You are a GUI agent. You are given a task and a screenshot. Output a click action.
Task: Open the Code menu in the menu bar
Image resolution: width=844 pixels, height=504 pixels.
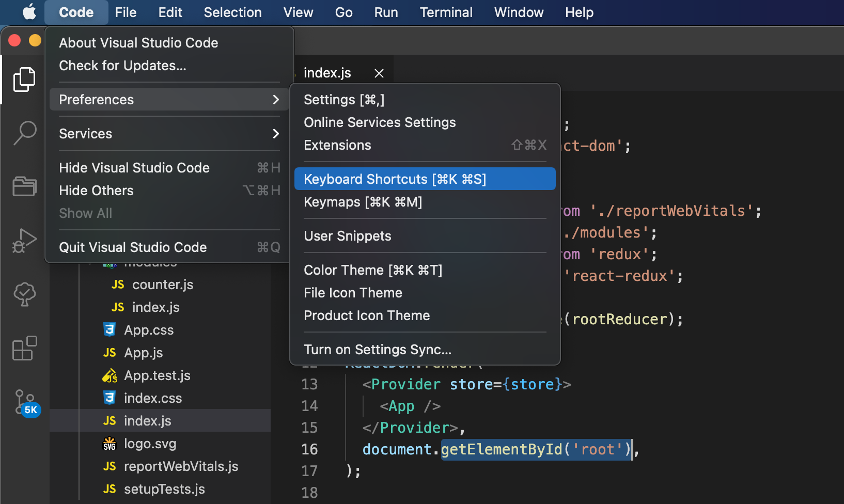(76, 12)
